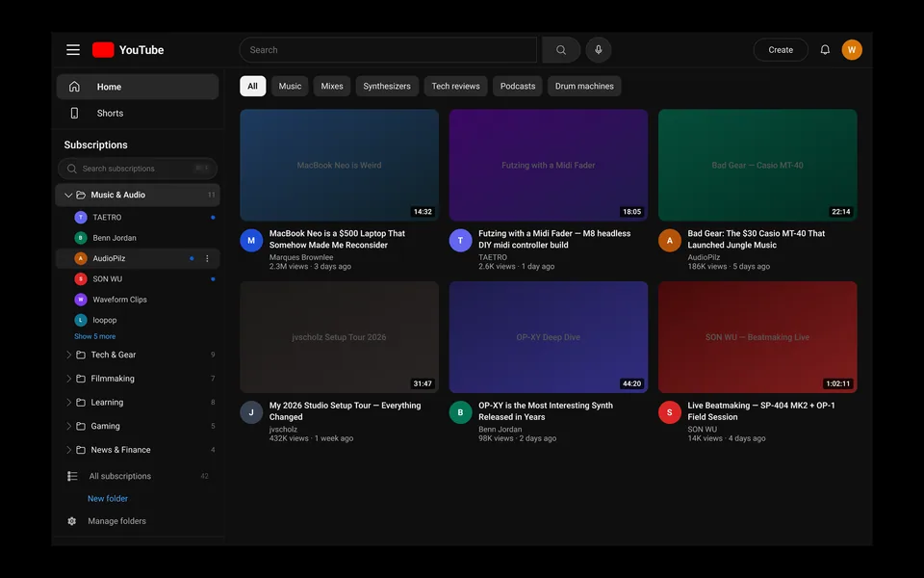Open Futzing with a Midi Fader thumbnail
The width and height of the screenshot is (924, 578).
[x=548, y=165]
